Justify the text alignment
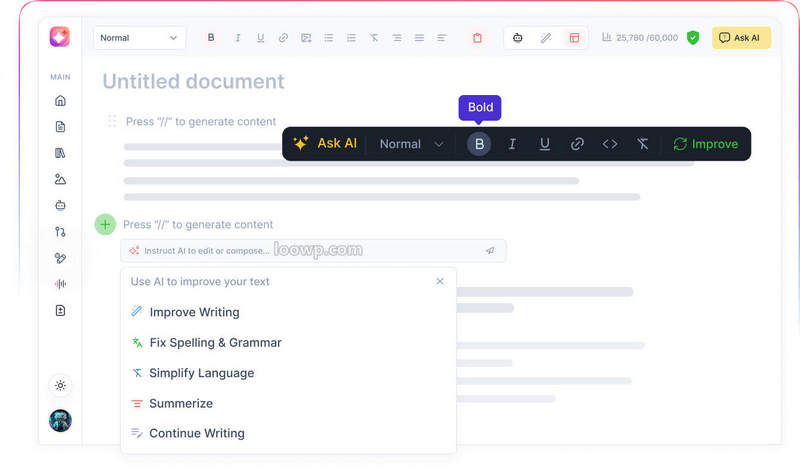The width and height of the screenshot is (800, 474). click(419, 38)
